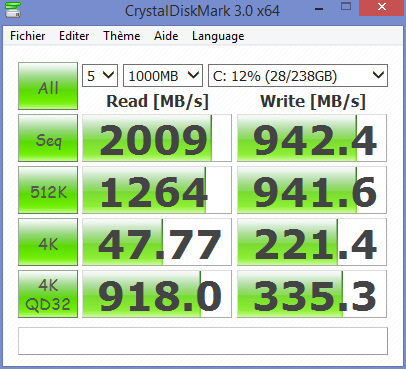The width and height of the screenshot is (406, 369).
Task: Maximize the CrystalDiskMark window
Action: click(x=346, y=7)
